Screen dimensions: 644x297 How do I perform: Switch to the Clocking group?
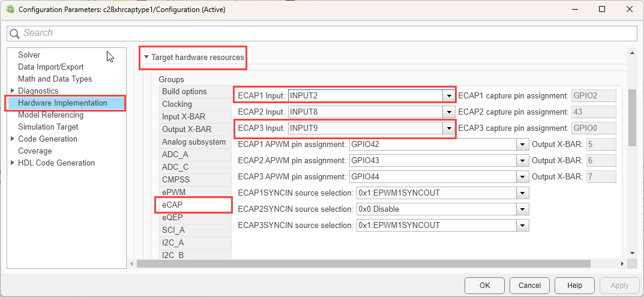tap(177, 104)
